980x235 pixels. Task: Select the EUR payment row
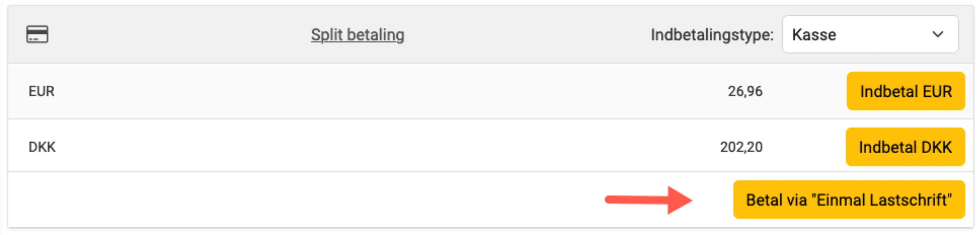pyautogui.click(x=384, y=91)
